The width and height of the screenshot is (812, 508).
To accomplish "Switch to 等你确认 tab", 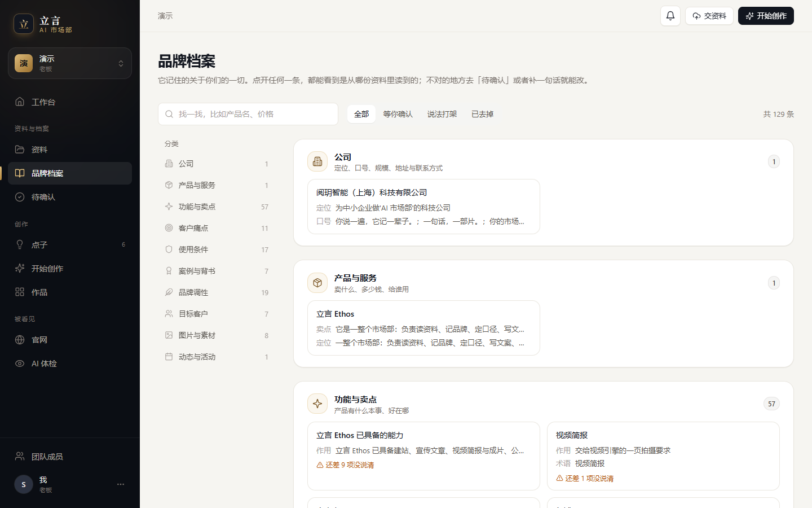I will click(x=398, y=114).
